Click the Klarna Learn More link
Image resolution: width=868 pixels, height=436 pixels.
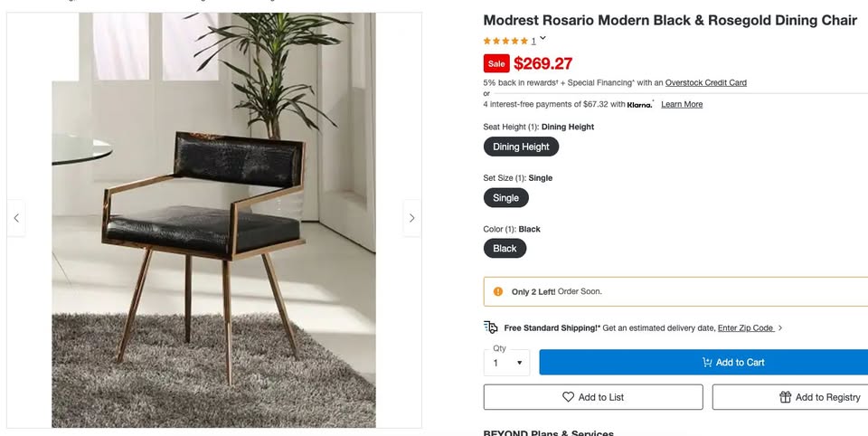[x=682, y=104]
